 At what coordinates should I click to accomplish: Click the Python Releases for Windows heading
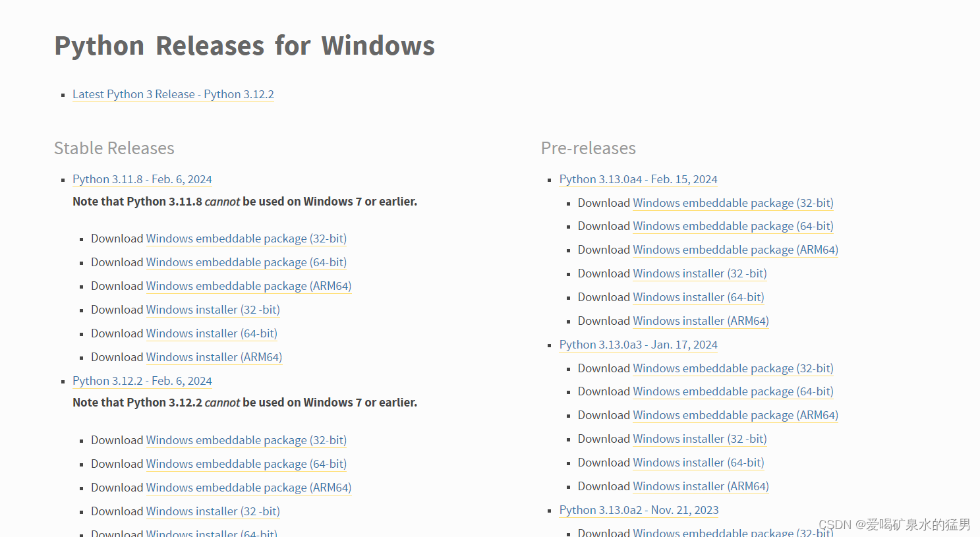[x=245, y=46]
